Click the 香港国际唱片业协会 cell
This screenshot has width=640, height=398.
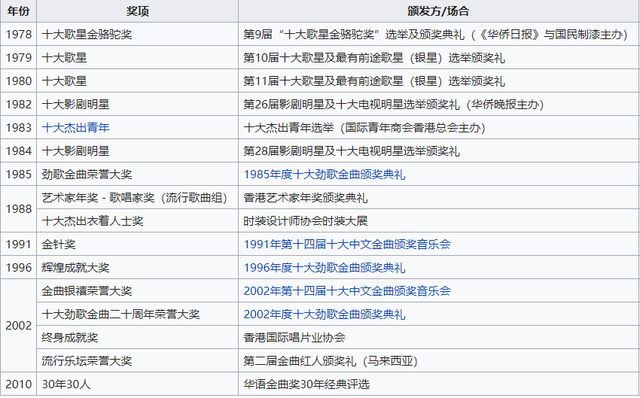439,338
